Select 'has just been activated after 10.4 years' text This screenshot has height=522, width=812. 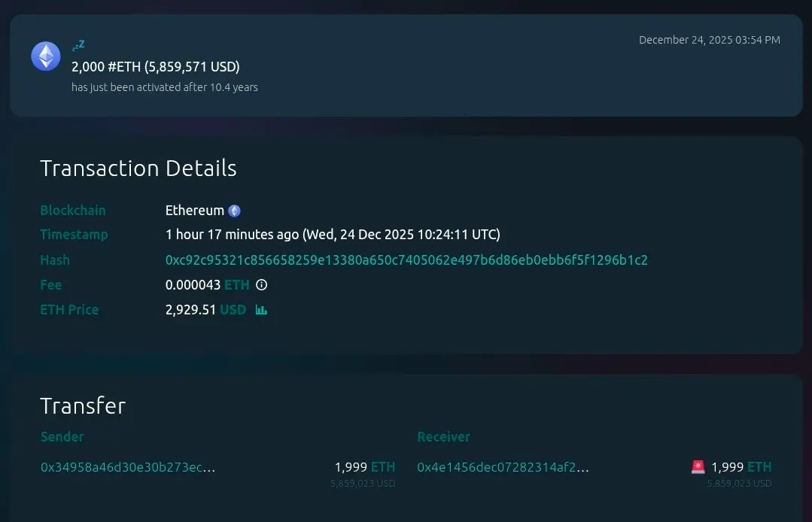[x=165, y=87]
